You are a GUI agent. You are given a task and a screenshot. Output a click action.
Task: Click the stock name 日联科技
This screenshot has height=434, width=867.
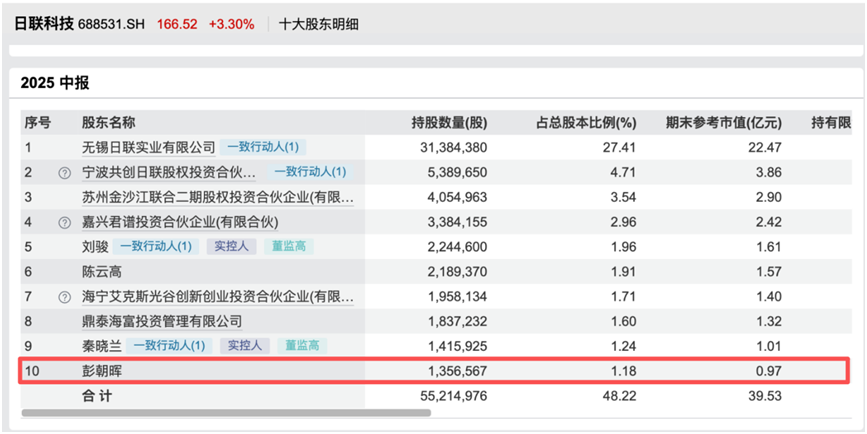44,24
